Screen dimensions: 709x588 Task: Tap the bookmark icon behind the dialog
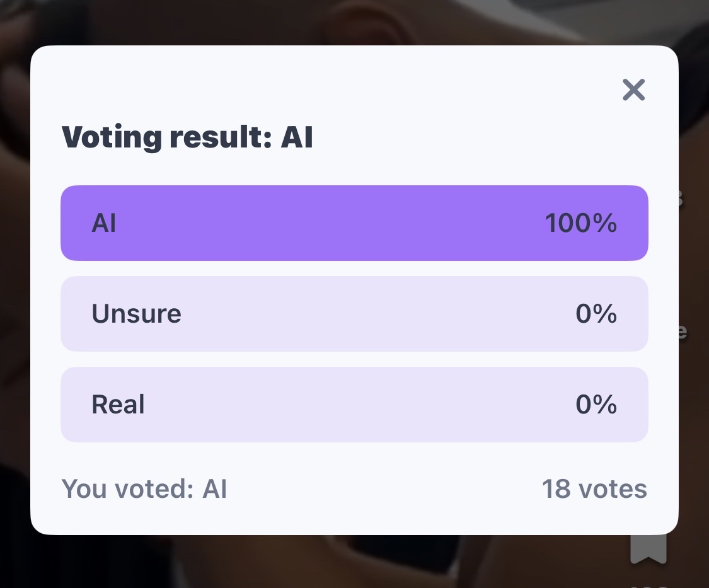click(x=648, y=547)
